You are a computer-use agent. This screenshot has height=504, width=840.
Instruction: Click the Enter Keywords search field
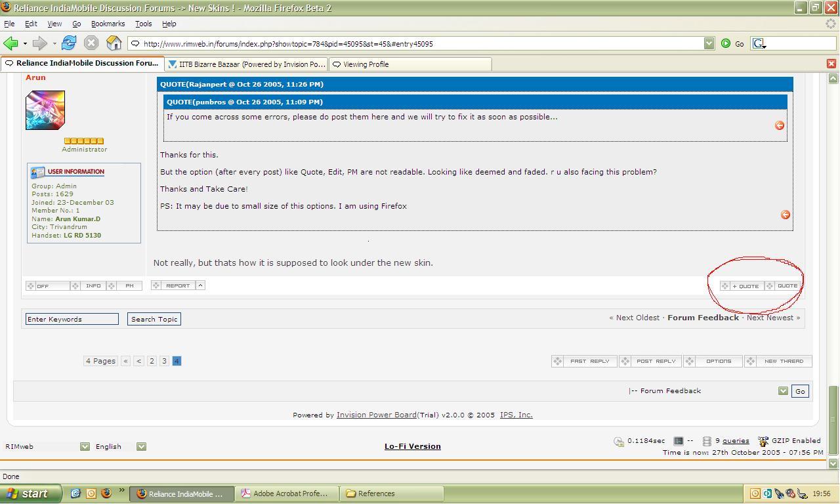click(x=72, y=319)
